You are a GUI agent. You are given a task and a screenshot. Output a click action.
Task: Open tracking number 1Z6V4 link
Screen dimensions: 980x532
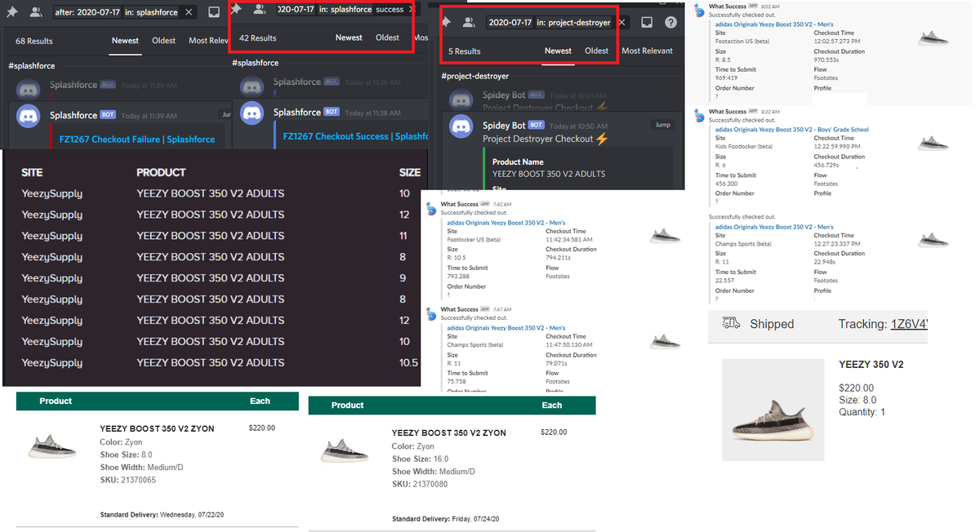(x=909, y=324)
